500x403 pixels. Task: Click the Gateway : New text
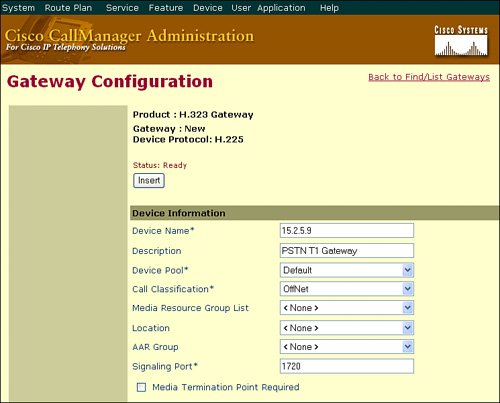coord(169,129)
